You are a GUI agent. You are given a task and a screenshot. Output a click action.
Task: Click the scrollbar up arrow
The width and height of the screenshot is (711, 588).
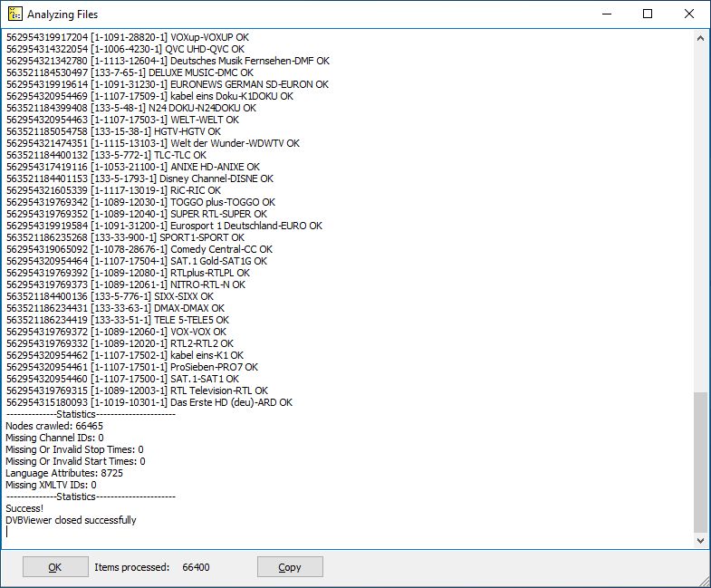coord(700,37)
